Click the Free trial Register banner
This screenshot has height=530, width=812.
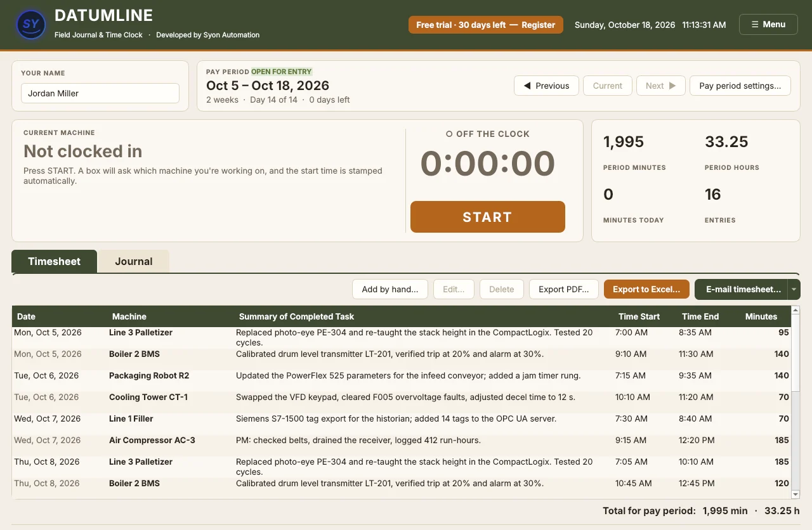(x=486, y=25)
